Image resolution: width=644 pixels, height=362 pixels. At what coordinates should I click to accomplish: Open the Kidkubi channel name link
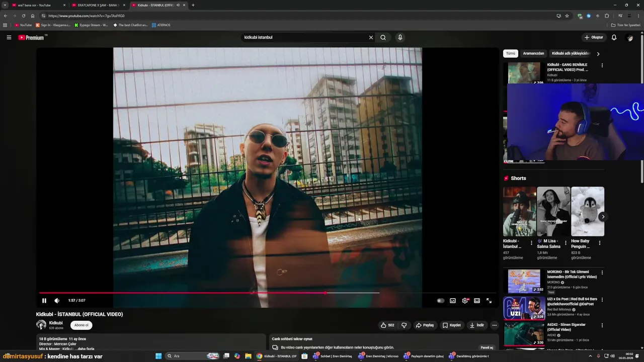(56, 323)
